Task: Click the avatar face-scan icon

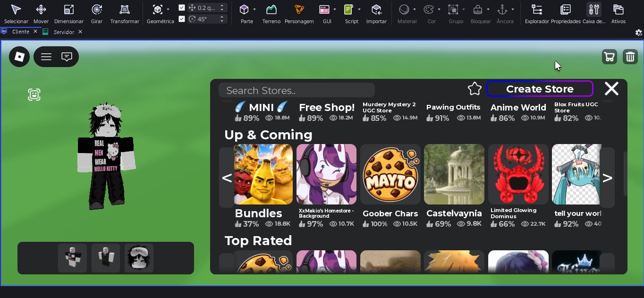Action: click(34, 94)
